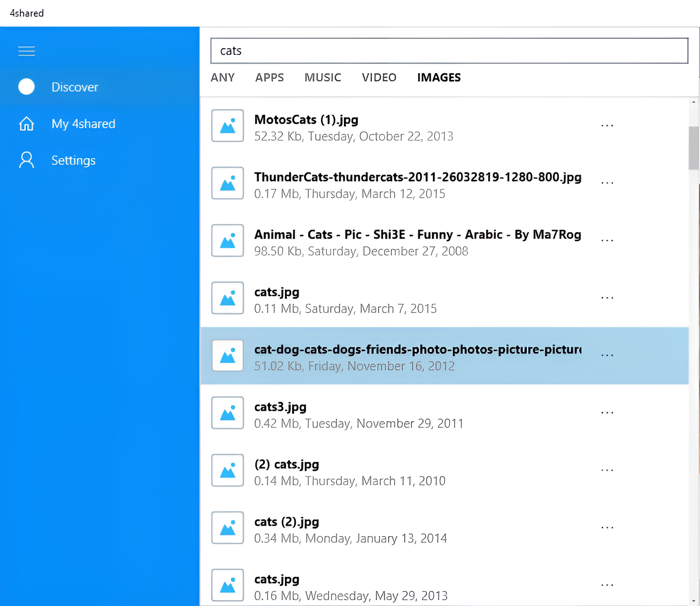Screen dimensions: 700x606
Task: Click image icon for MotosCats (1).jpg
Action: coord(228,126)
